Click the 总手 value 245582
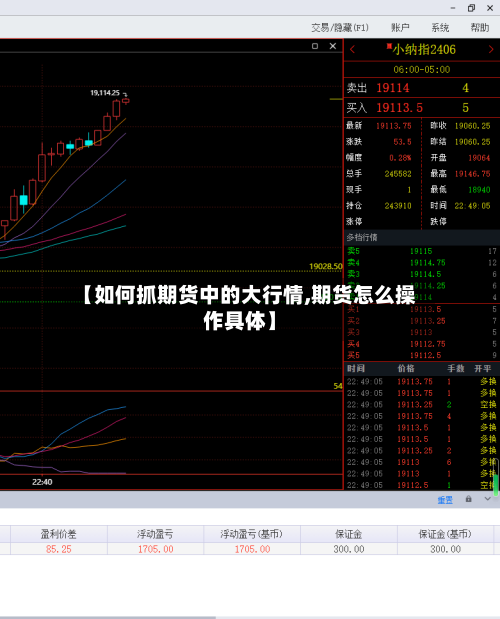 tap(398, 174)
